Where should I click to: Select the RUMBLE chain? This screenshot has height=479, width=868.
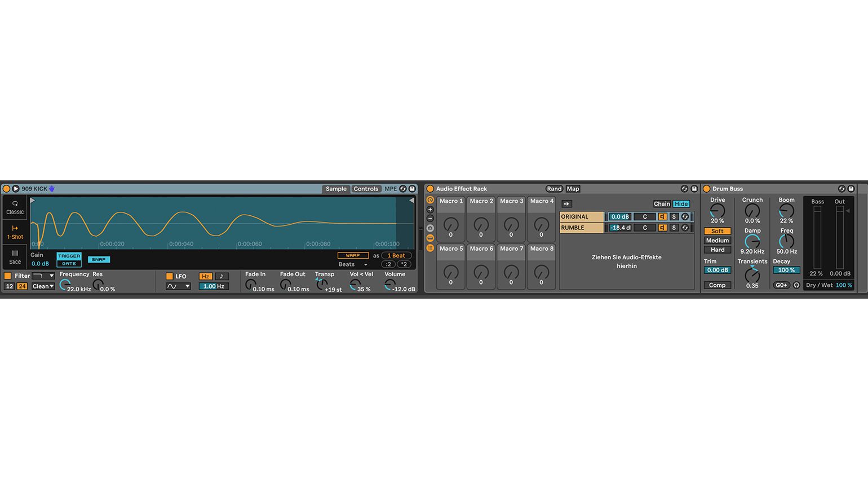[x=582, y=228]
